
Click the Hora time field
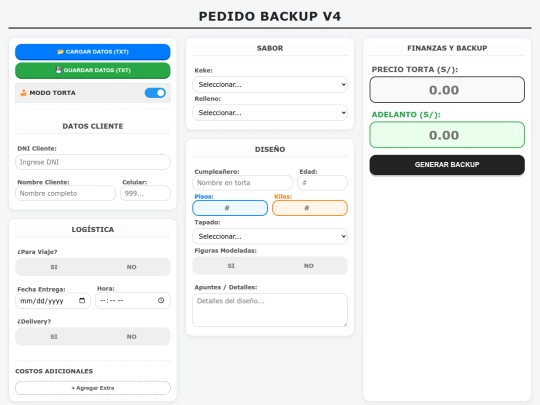(x=133, y=301)
